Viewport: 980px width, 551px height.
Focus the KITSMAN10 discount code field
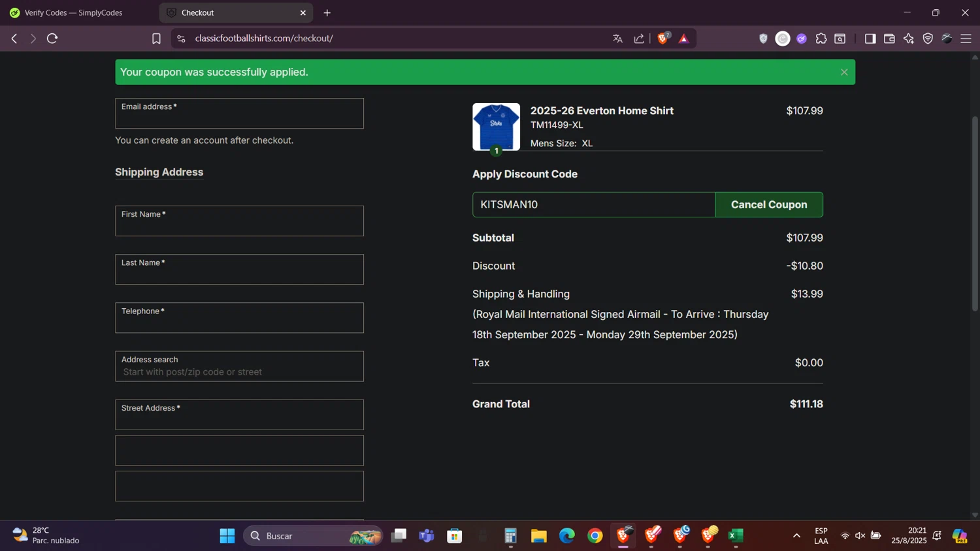point(594,204)
